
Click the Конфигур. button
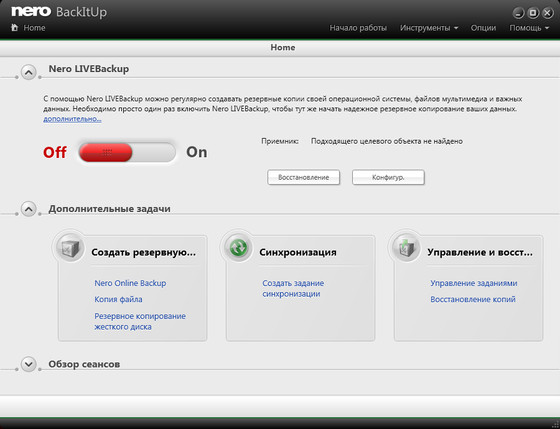[388, 177]
